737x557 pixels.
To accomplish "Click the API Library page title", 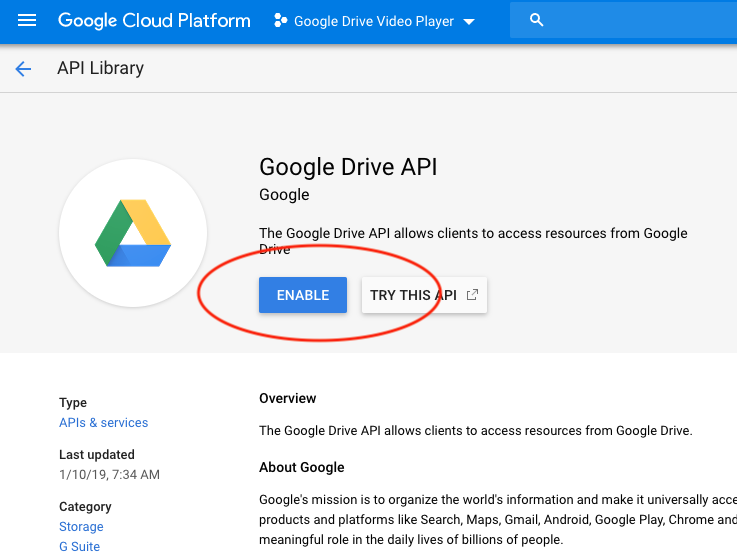I will tap(100, 69).
